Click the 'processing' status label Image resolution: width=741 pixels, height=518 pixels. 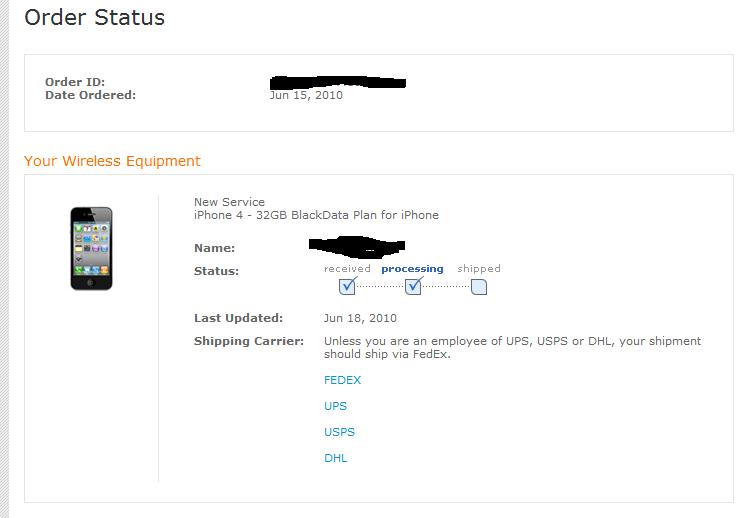click(412, 269)
